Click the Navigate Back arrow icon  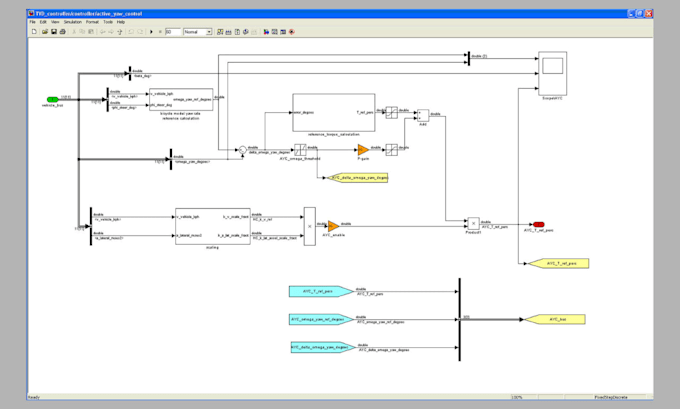click(102, 32)
